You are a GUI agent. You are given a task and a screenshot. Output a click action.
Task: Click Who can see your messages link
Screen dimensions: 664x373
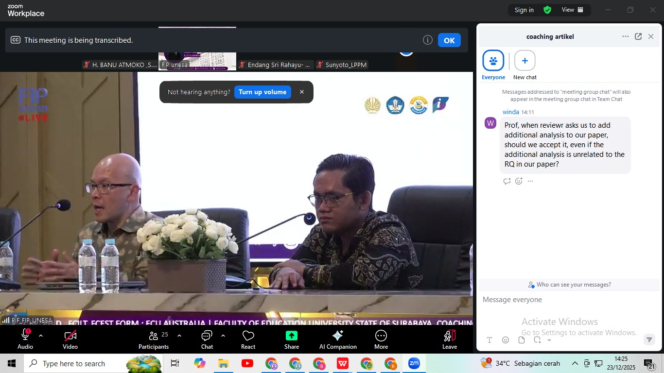coord(570,285)
